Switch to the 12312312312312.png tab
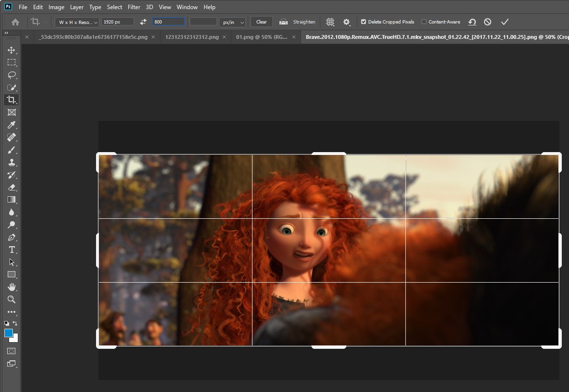 pyautogui.click(x=192, y=37)
